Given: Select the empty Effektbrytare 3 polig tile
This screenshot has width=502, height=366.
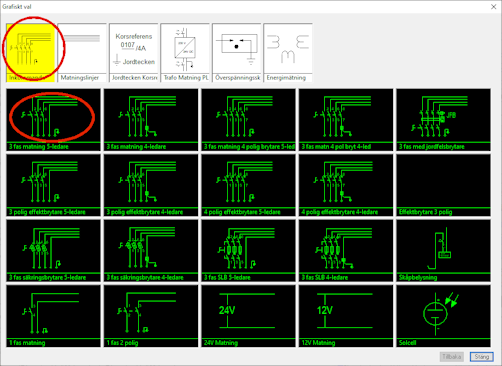Looking at the screenshot, I should (443, 185).
